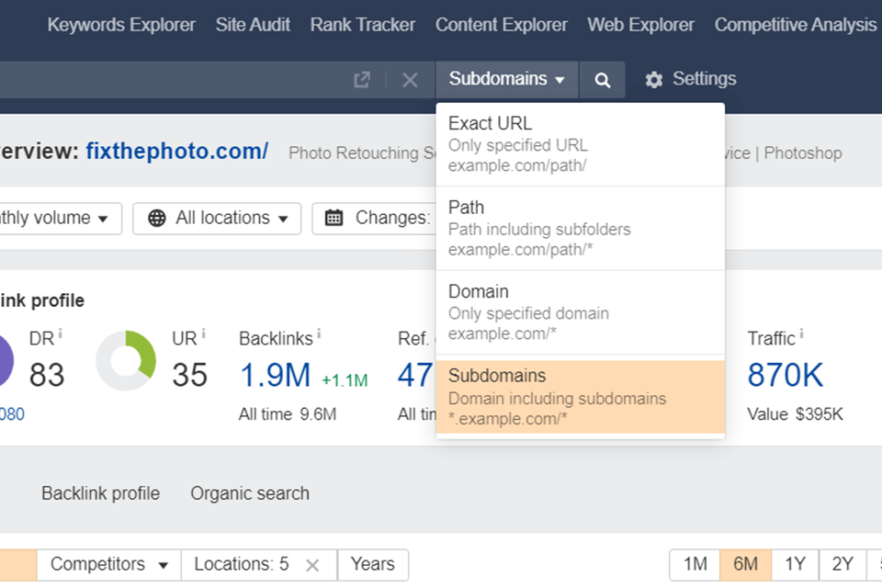Click the All time 9.6M text
The width and height of the screenshot is (882, 588).
288,414
